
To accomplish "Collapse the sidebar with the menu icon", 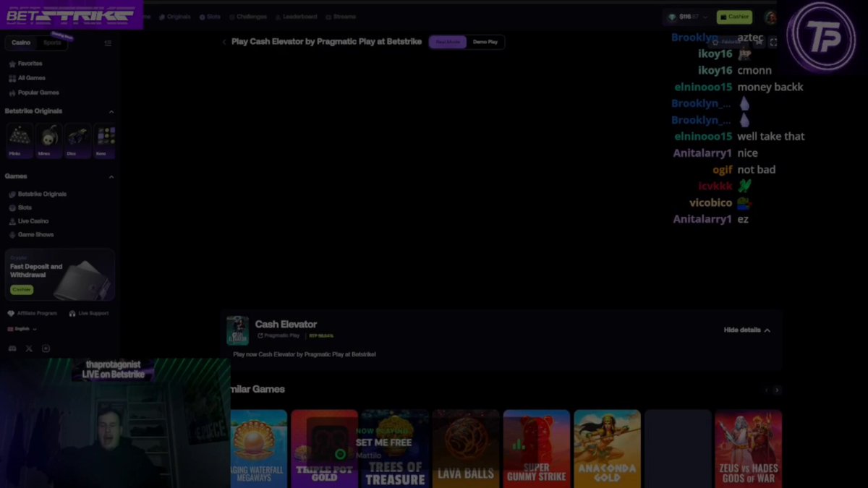I will (x=108, y=43).
